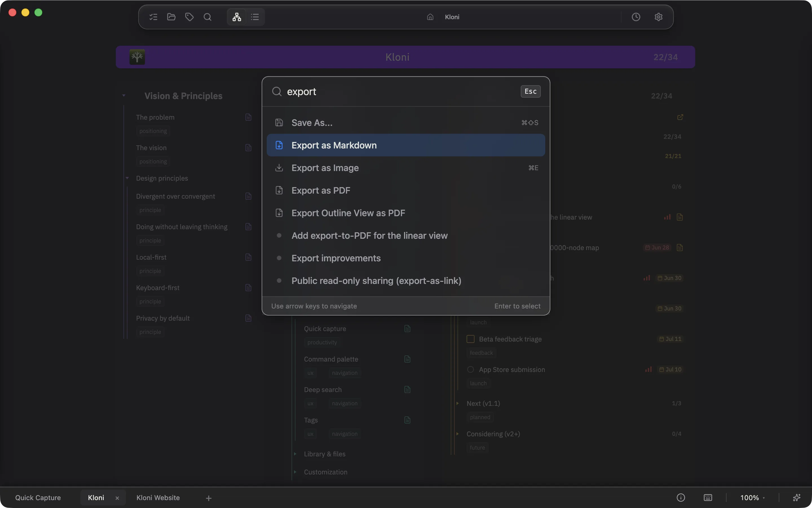
Task: Add a new tab with plus button
Action: click(x=209, y=498)
